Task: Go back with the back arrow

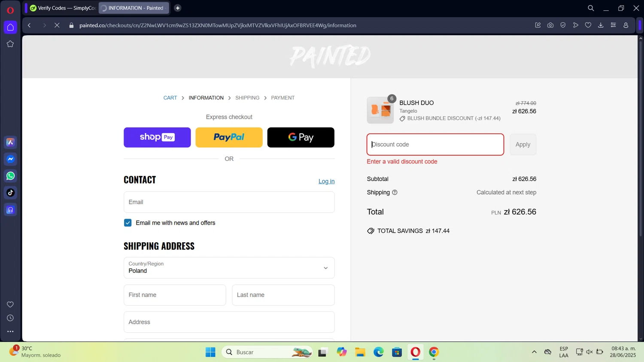Action: point(29,25)
